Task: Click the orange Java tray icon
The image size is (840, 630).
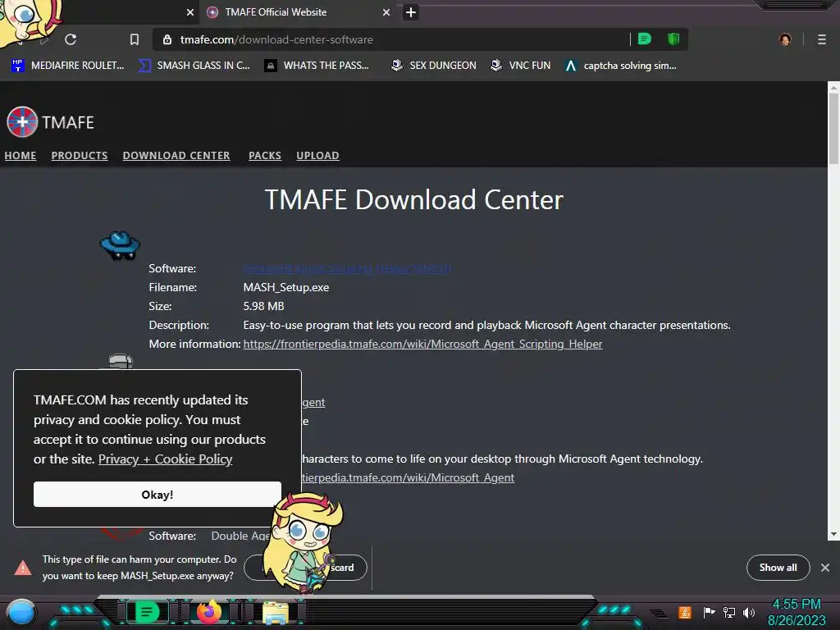Action: [x=685, y=612]
